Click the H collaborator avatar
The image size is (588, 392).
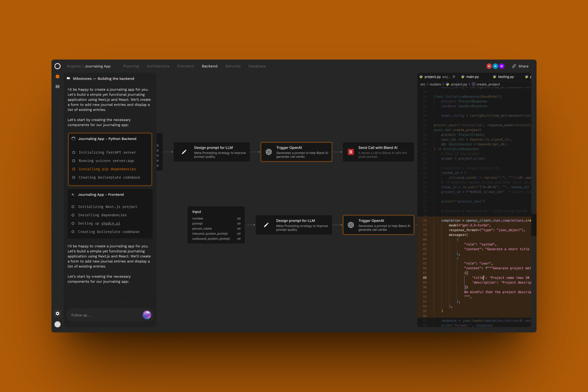(x=495, y=66)
